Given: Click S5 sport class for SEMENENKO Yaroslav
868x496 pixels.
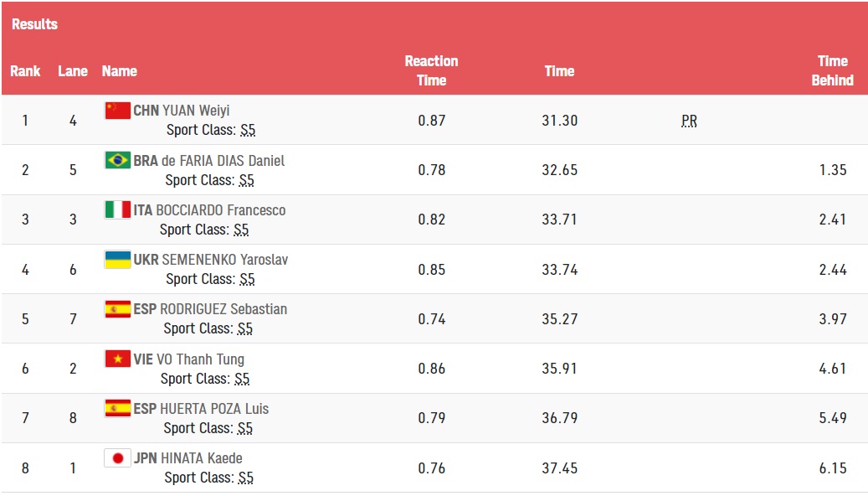Looking at the screenshot, I should [248, 279].
